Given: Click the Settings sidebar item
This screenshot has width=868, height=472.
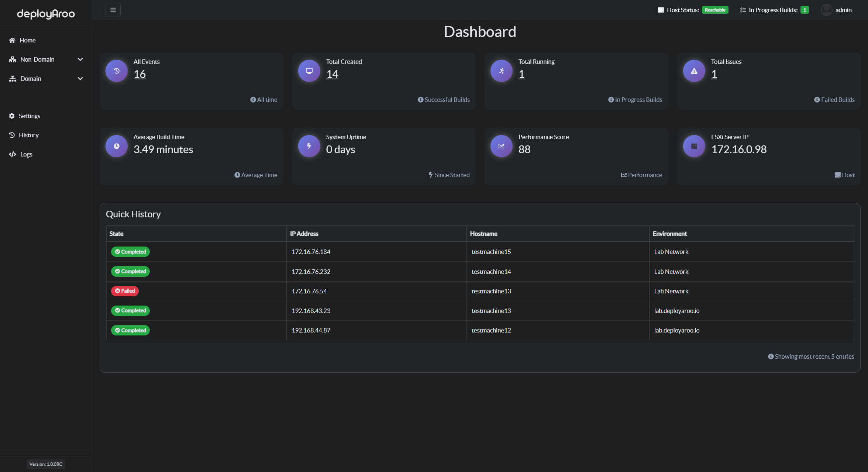Looking at the screenshot, I should click(30, 116).
